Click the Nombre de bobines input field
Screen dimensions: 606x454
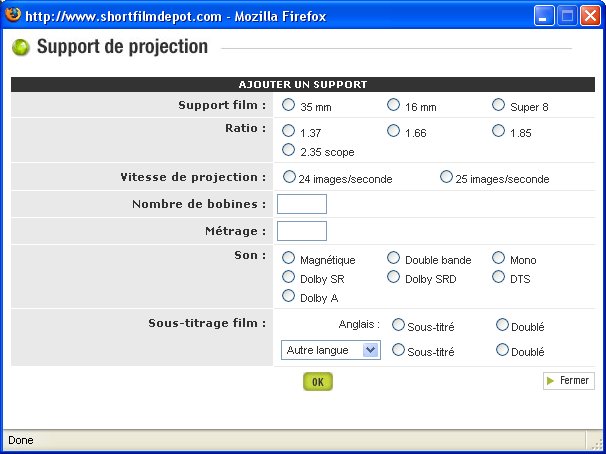302,204
